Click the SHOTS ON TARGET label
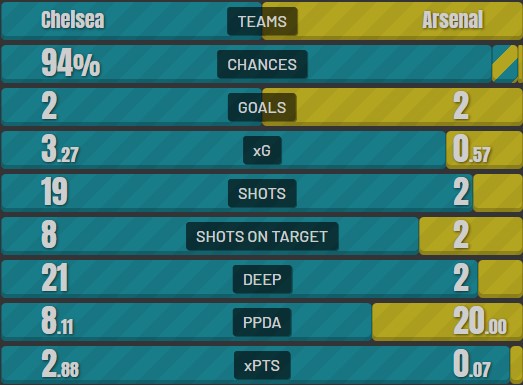The image size is (523, 385). [x=262, y=237]
